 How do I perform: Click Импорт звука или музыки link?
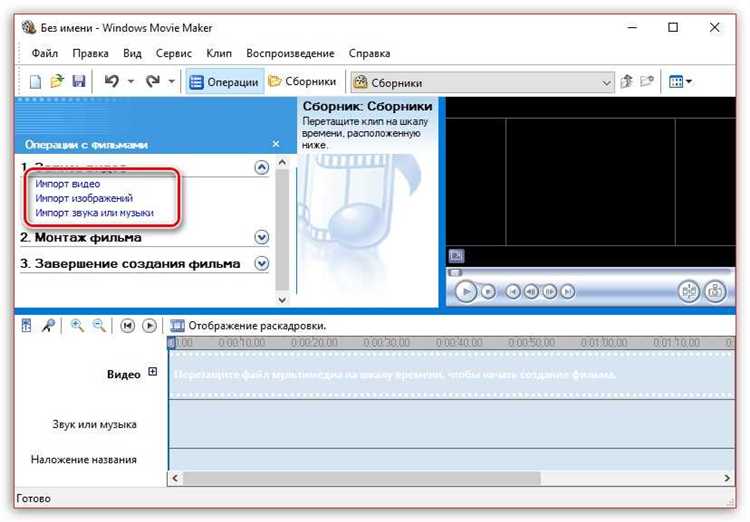(94, 212)
